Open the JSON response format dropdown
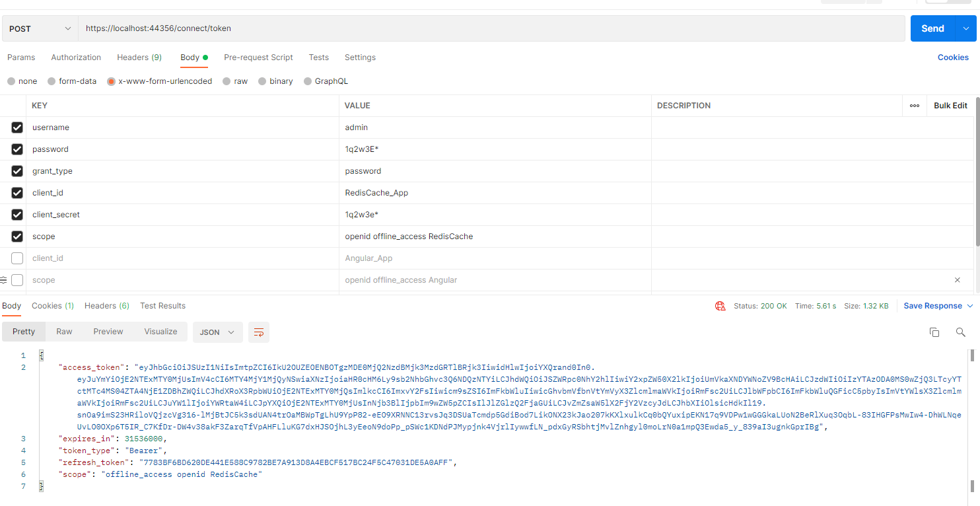 point(217,332)
